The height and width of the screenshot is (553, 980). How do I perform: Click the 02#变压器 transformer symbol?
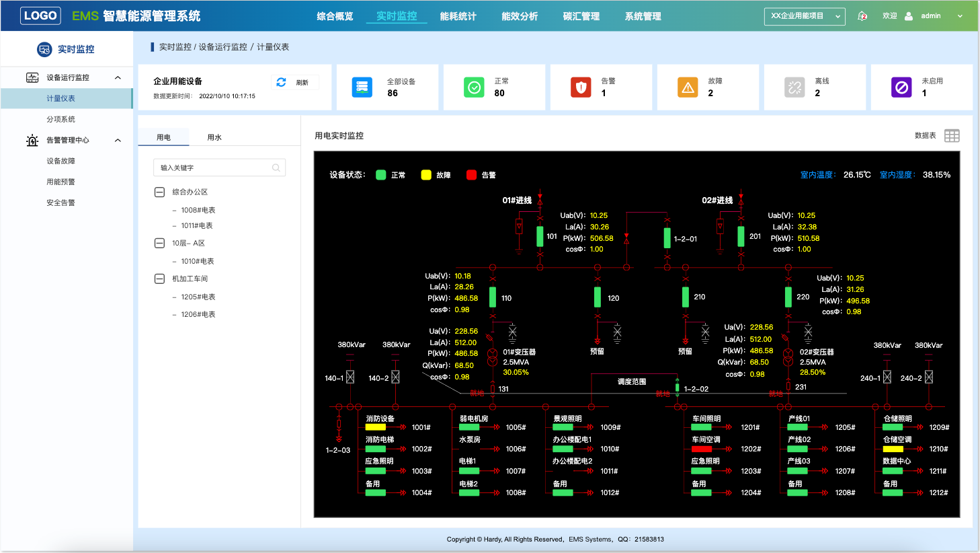[x=788, y=356]
